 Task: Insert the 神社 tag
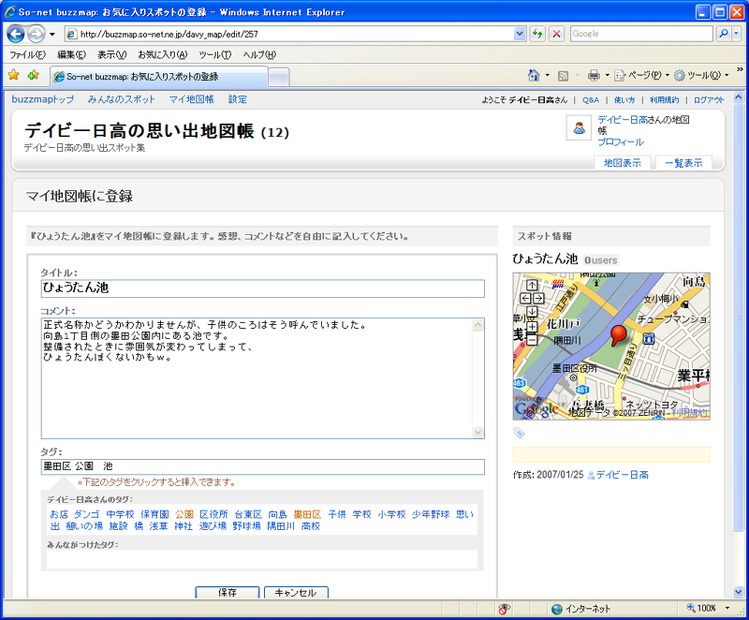click(183, 526)
